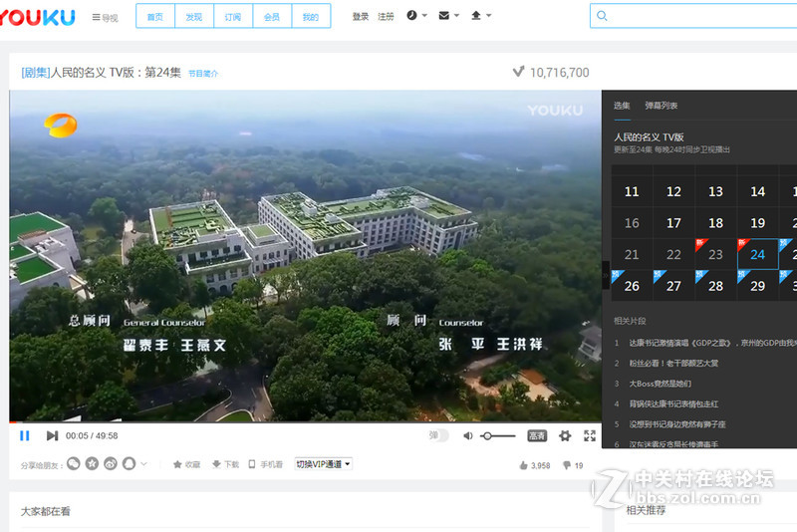
Task: Pause the video playback
Action: pos(24,435)
